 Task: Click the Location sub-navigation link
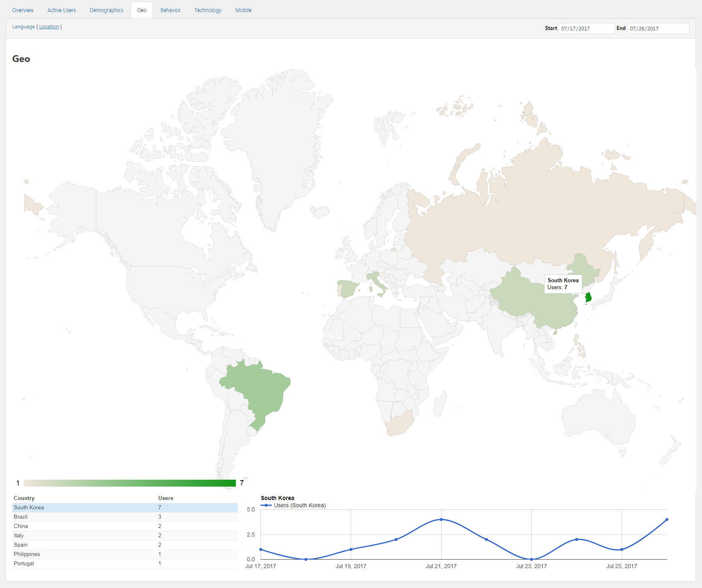click(x=49, y=27)
